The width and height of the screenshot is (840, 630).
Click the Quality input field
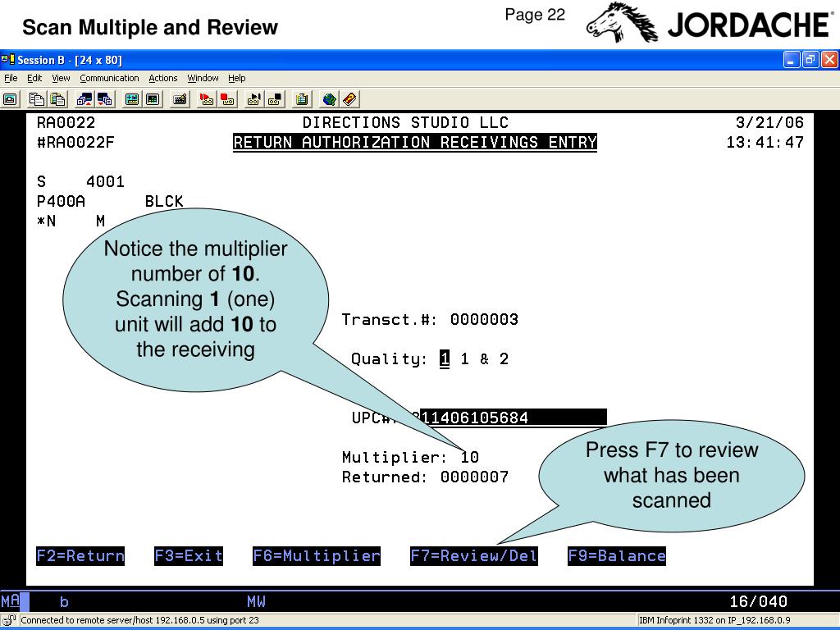point(444,359)
